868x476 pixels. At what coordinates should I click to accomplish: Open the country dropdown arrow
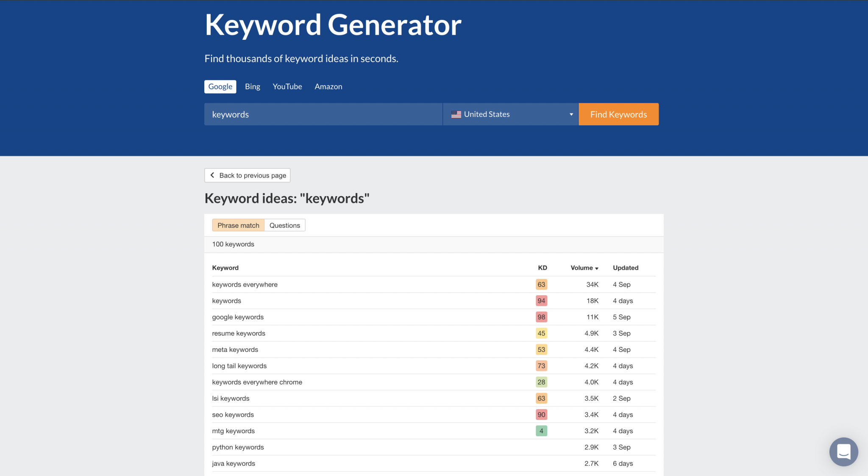pos(571,114)
